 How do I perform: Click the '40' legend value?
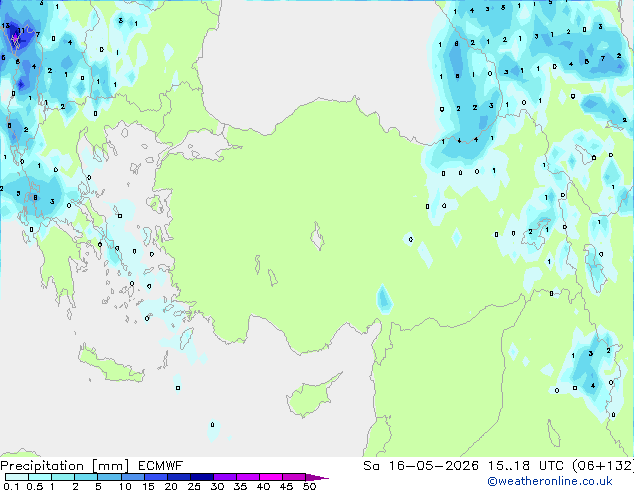tap(263, 486)
